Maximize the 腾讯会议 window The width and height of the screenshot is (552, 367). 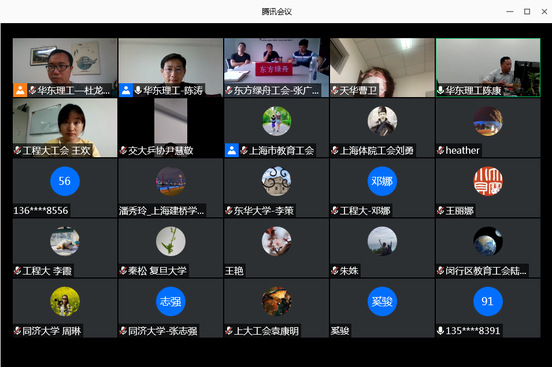point(527,12)
